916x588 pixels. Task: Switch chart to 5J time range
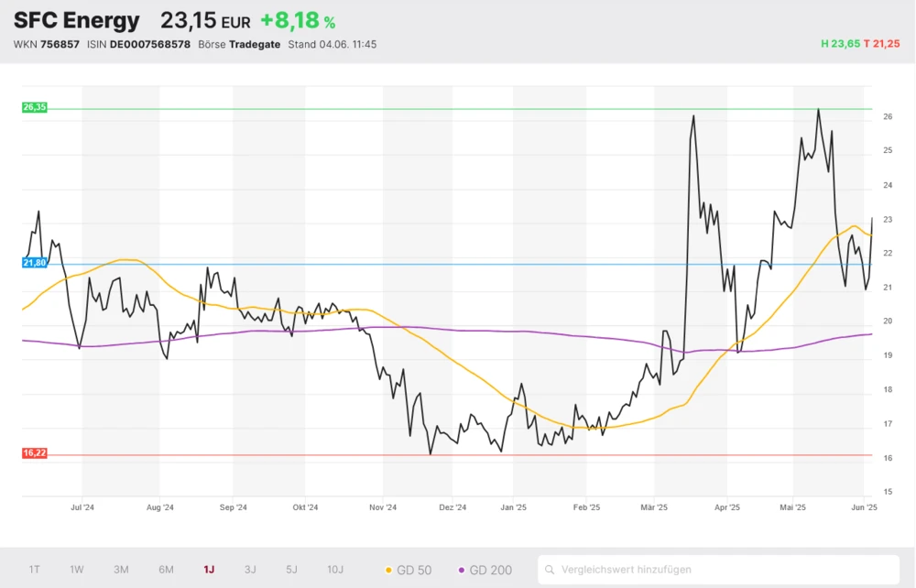click(291, 570)
